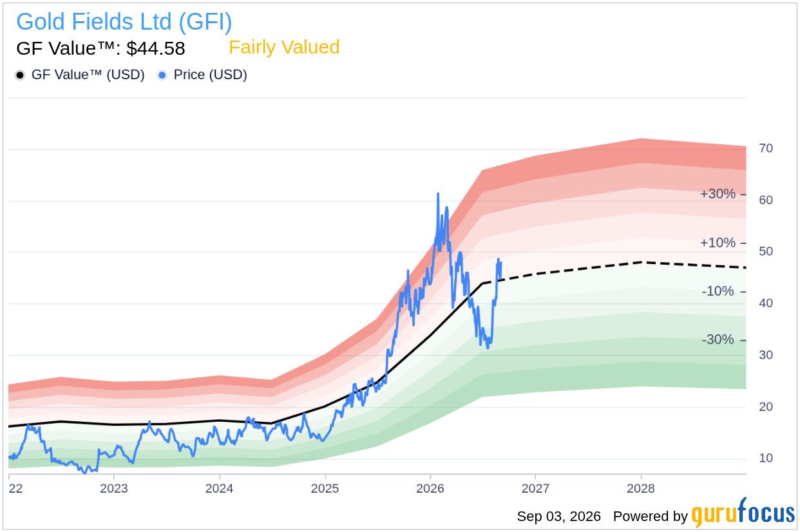
Task: Click the +30% band label
Action: coord(718,194)
